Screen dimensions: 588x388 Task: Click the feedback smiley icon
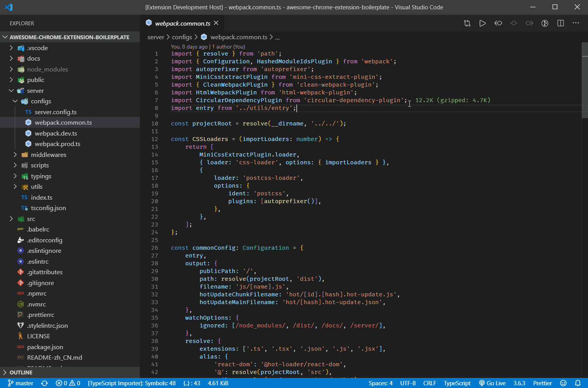(x=563, y=383)
